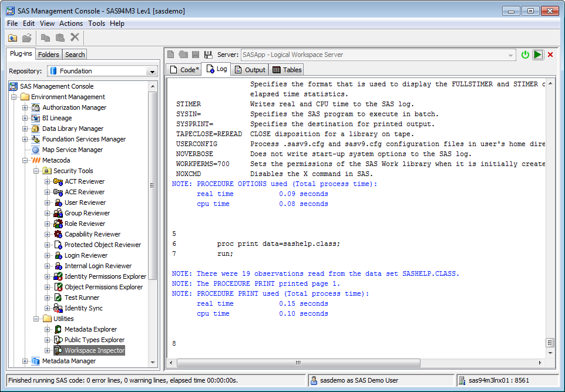Click the ACT Reviewer icon

(x=58, y=181)
